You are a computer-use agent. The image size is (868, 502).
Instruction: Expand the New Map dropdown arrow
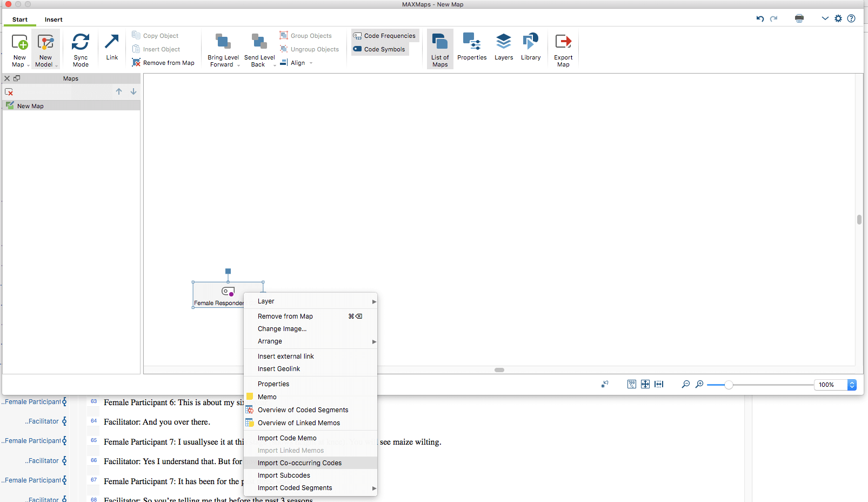tap(29, 65)
